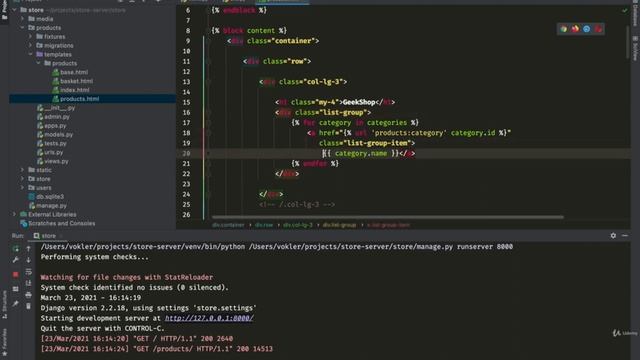Viewport: 640px width, 360px height.
Task: Open page in Safari browser icon
Action: pos(587,29)
